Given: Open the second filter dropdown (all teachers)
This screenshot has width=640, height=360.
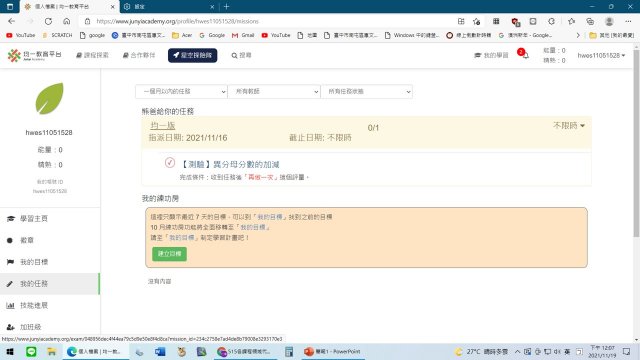Looking at the screenshot, I should pos(274,91).
